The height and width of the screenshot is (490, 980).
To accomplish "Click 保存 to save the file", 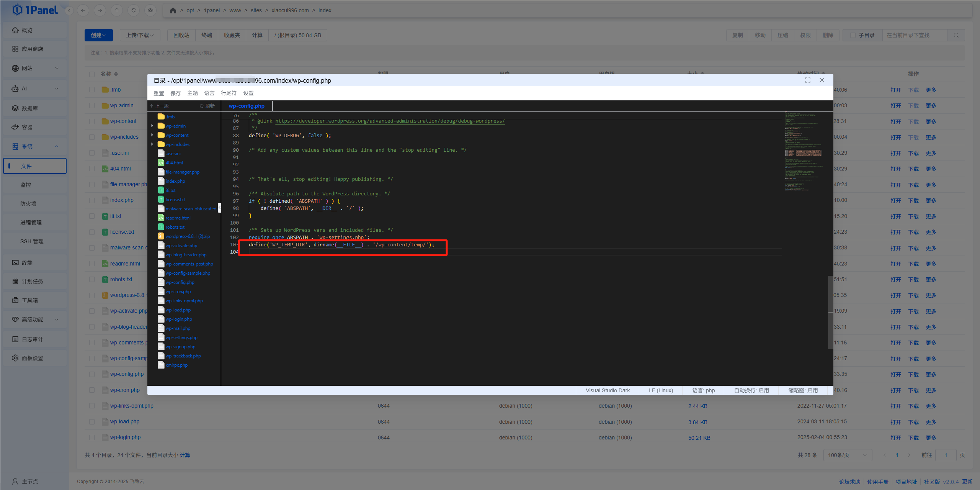I will [175, 93].
